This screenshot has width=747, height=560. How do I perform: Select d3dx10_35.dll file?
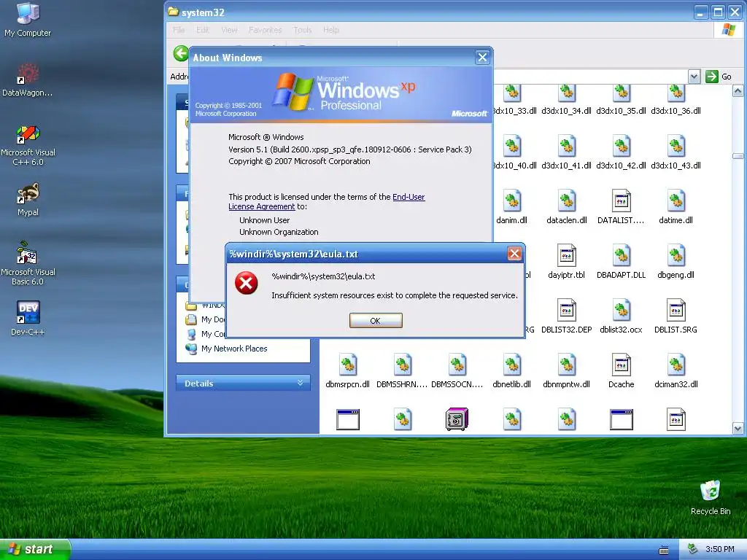coord(621,100)
